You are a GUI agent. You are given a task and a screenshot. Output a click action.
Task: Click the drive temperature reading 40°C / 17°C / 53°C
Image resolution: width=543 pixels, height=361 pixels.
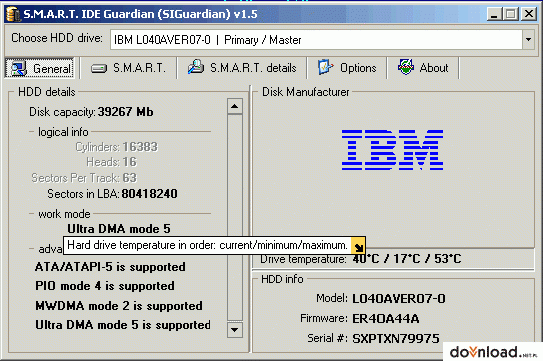tap(407, 259)
